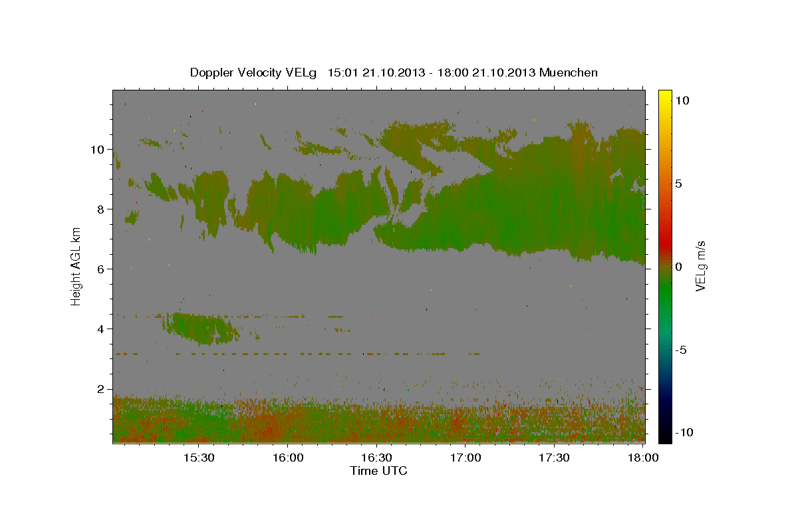The width and height of the screenshot is (798, 532).
Task: Click the small cloud patch near 4 km
Action: point(199,329)
